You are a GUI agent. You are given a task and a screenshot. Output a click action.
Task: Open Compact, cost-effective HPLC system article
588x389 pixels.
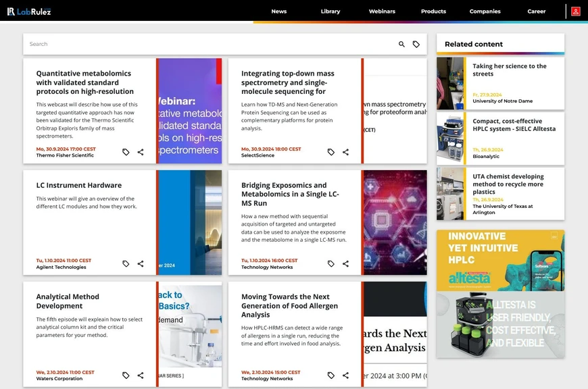514,125
